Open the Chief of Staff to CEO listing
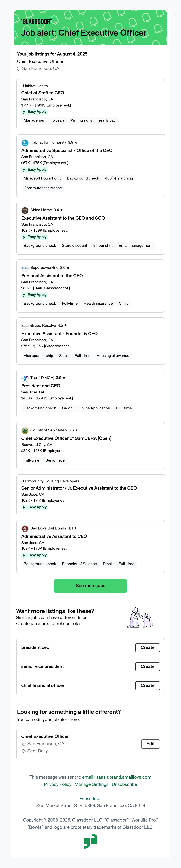The width and height of the screenshot is (181, 868). pos(43,93)
